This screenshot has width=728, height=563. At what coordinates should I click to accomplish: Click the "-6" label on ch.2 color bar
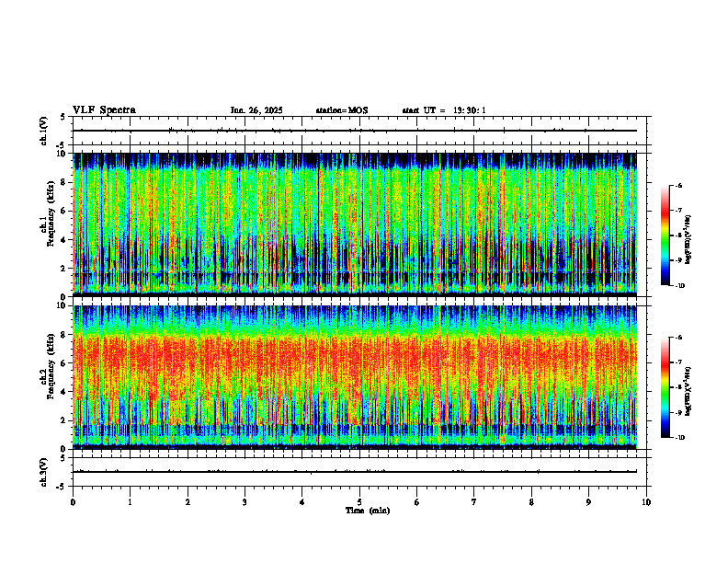tap(679, 338)
